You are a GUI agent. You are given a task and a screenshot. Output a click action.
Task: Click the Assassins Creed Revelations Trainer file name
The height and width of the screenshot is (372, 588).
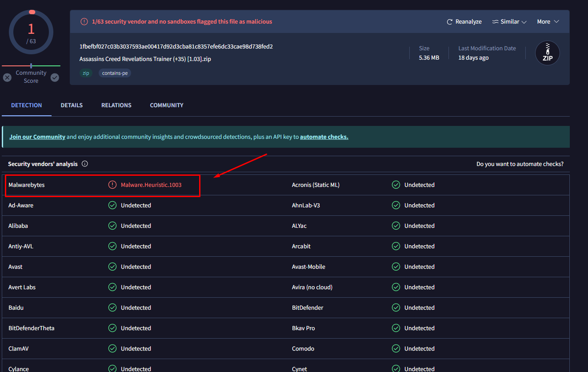145,59
